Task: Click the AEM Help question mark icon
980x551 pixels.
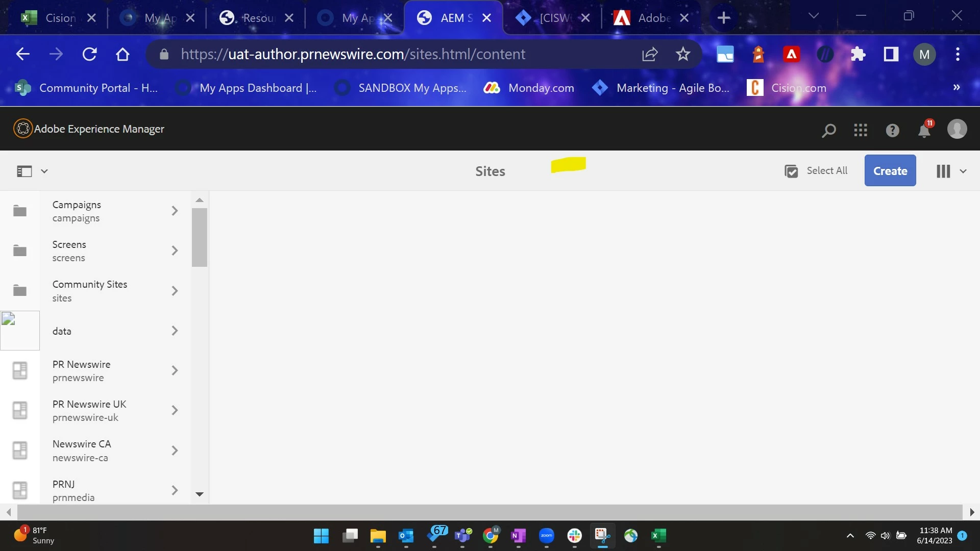Action: (x=892, y=130)
